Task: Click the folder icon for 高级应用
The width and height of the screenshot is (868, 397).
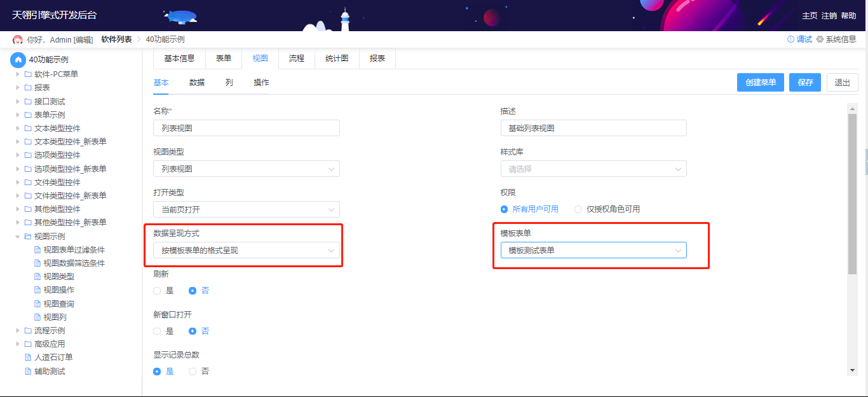Action: coord(28,344)
